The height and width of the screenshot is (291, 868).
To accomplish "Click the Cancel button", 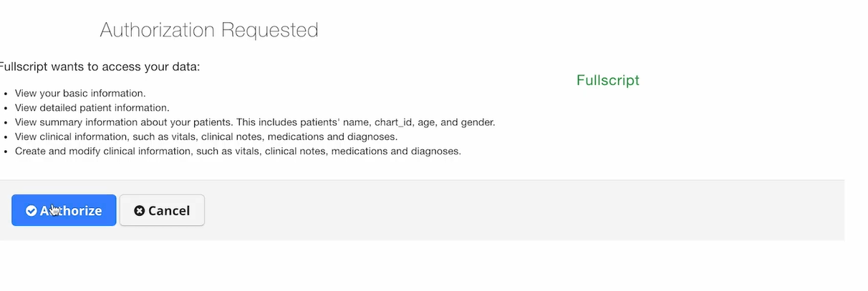I will click(162, 210).
